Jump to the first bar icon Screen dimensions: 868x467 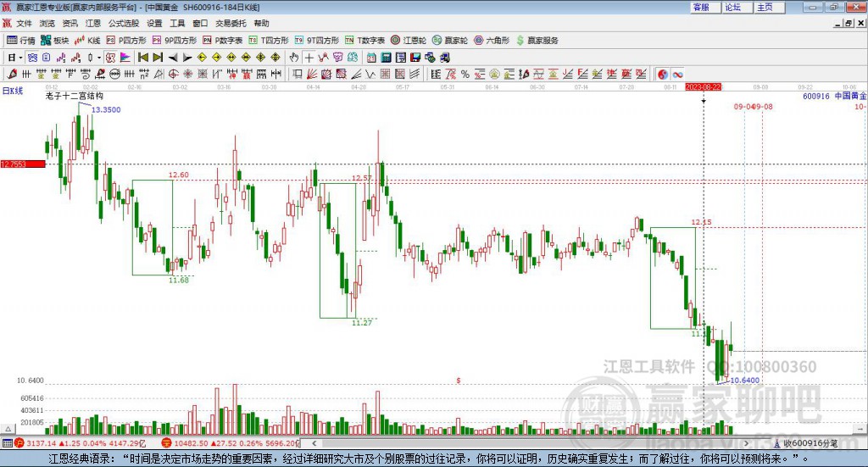(142, 58)
